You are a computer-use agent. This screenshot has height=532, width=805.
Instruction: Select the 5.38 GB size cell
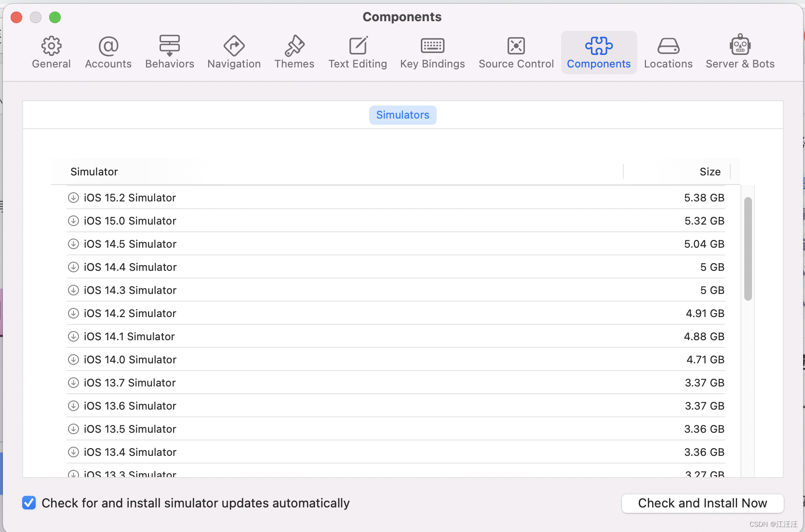[704, 198]
